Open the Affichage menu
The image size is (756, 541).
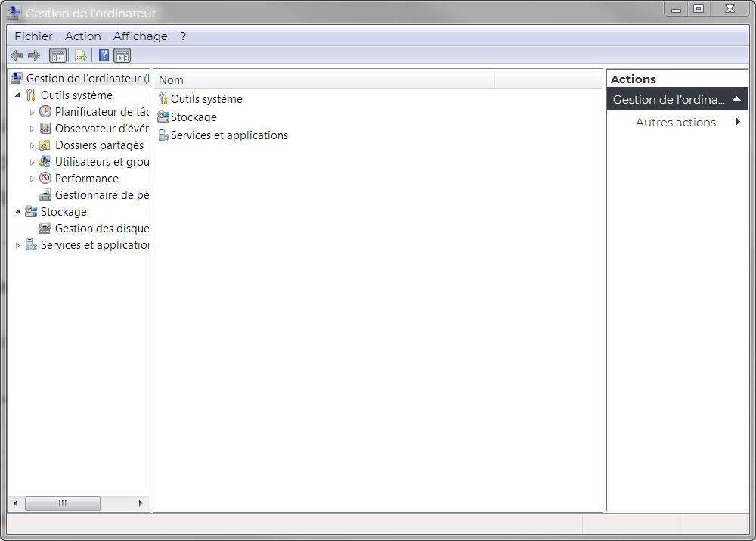pos(140,36)
